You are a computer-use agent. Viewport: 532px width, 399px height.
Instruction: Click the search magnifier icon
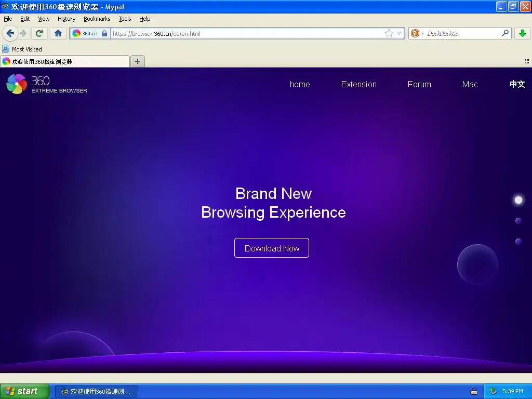point(505,33)
